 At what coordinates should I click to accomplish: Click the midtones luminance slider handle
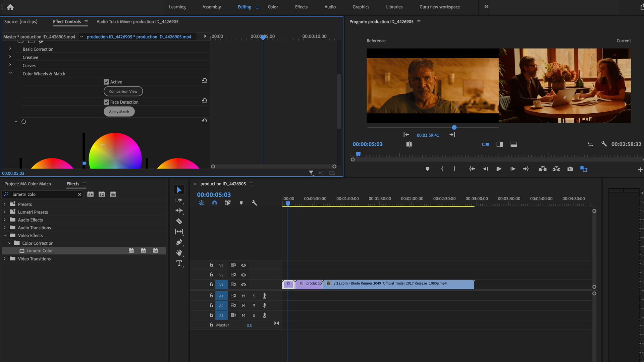click(84, 163)
